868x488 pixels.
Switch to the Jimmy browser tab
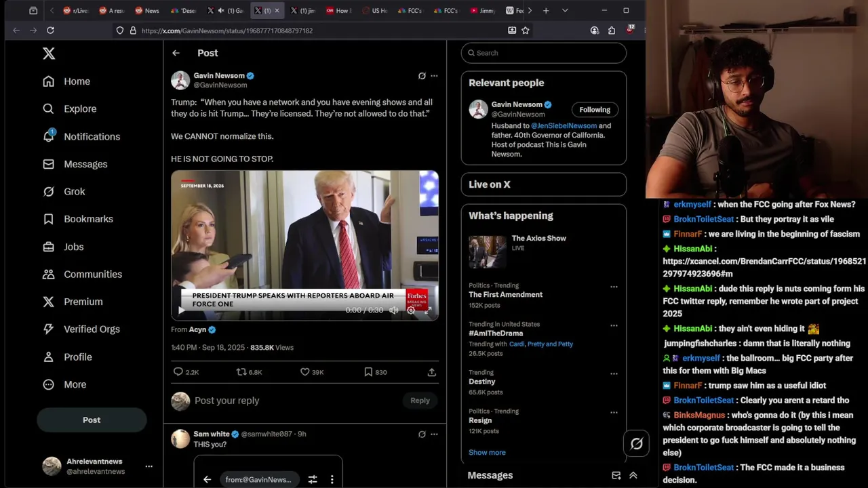point(482,11)
